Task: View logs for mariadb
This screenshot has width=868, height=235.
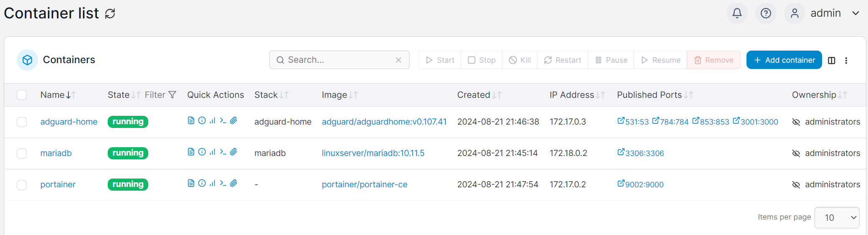Action: coord(191,152)
